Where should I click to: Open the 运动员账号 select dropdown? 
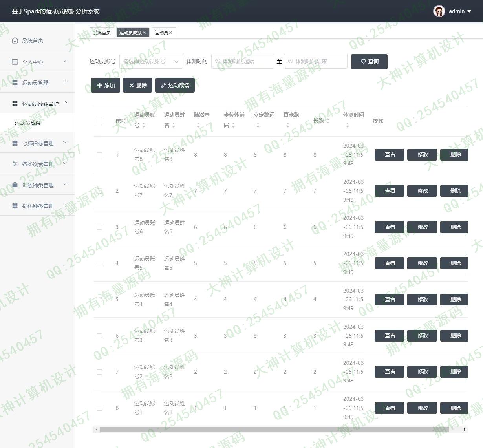151,61
